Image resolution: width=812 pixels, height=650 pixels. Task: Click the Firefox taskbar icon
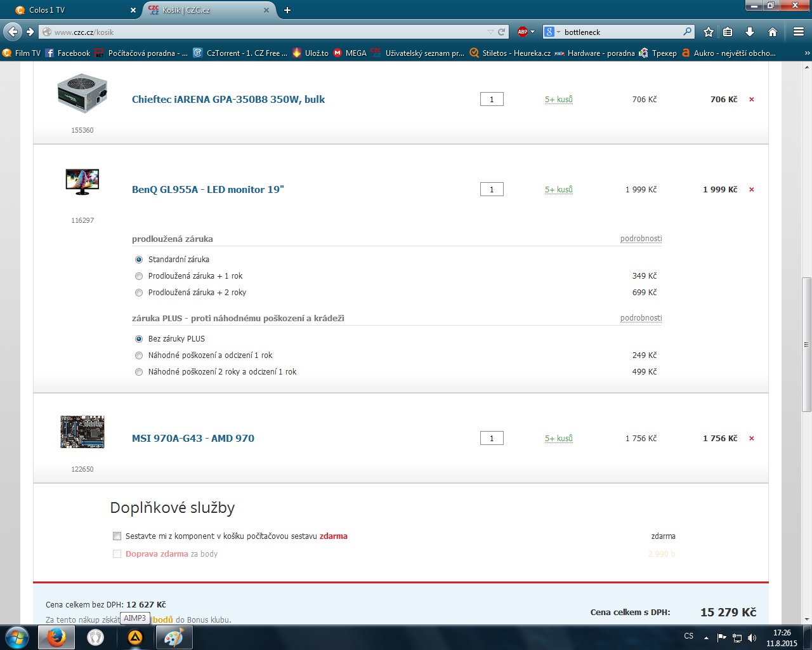click(56, 637)
